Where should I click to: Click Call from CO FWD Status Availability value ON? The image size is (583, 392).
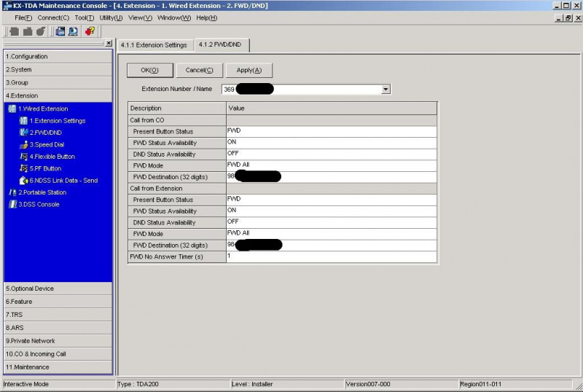(332, 143)
